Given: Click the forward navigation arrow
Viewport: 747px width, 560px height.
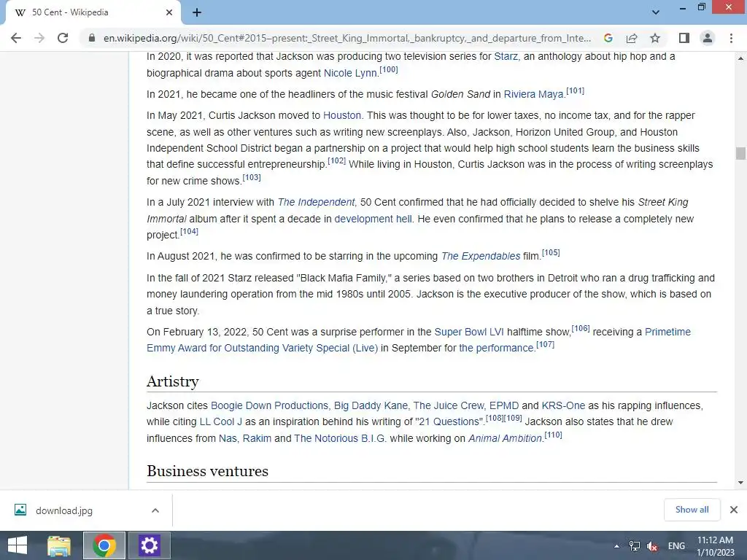Looking at the screenshot, I should coord(39,38).
